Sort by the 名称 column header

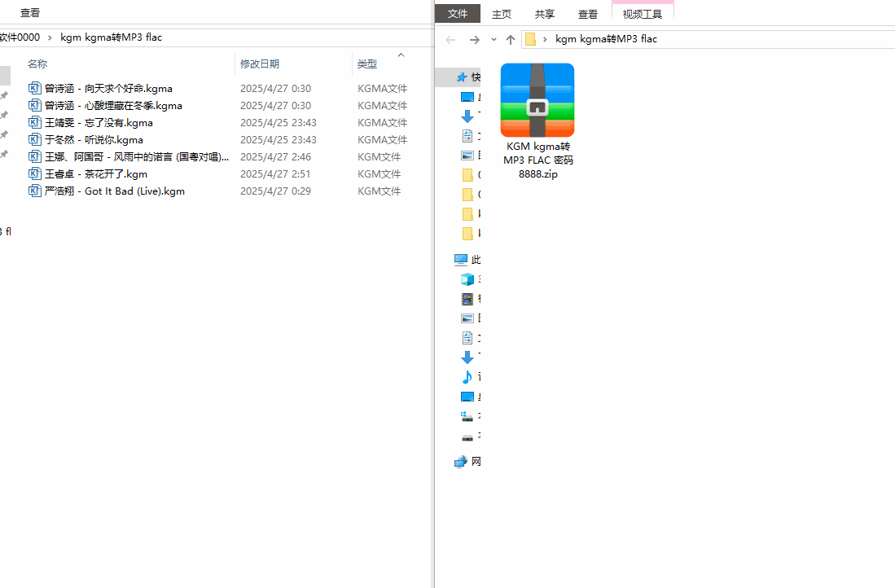(37, 64)
